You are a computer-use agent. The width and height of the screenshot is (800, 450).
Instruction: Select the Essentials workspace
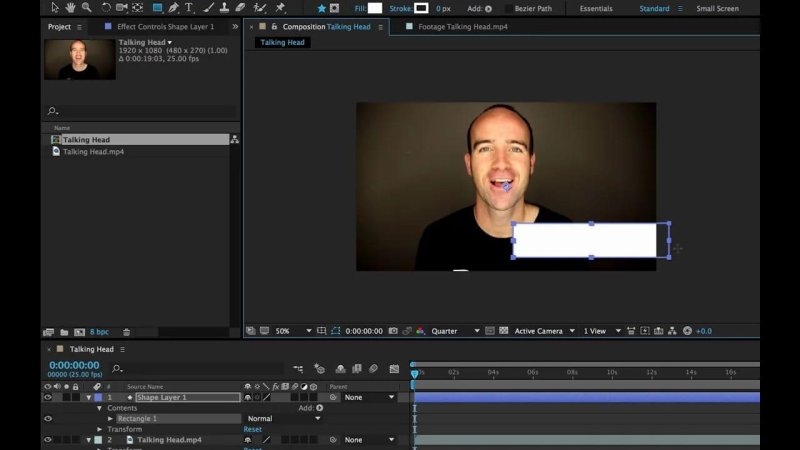pos(596,9)
